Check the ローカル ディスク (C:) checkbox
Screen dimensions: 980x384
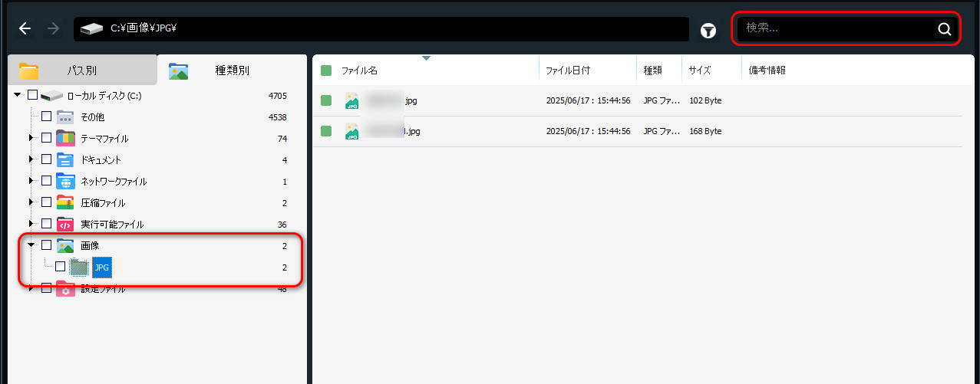32,96
